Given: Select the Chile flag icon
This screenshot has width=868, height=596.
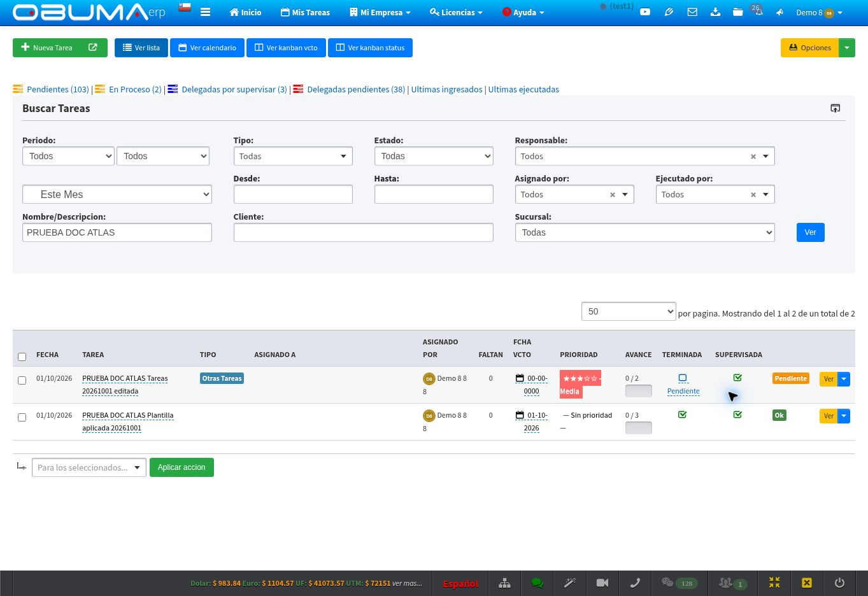Looking at the screenshot, I should 185,8.
